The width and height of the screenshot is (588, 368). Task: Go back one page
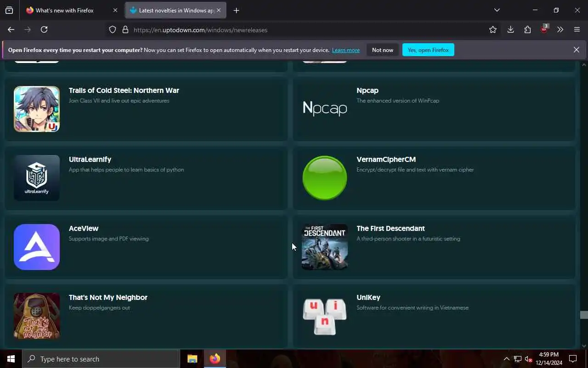coord(11,29)
